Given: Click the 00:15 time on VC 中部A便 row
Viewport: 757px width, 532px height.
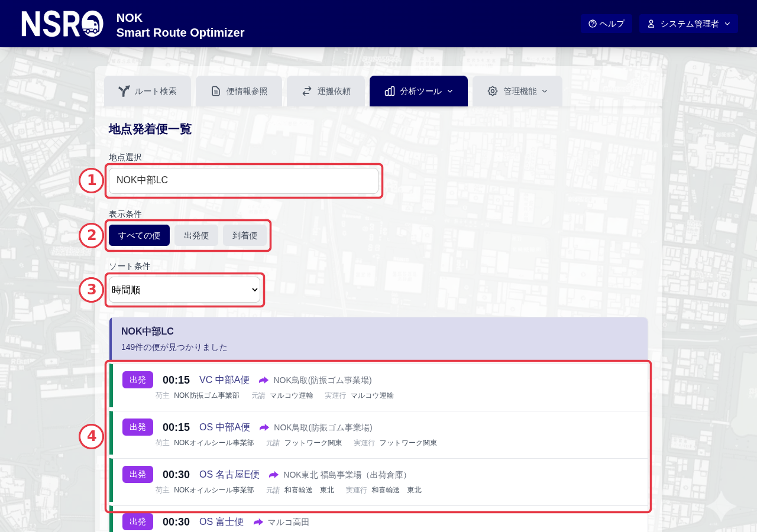Looking at the screenshot, I should pos(176,380).
